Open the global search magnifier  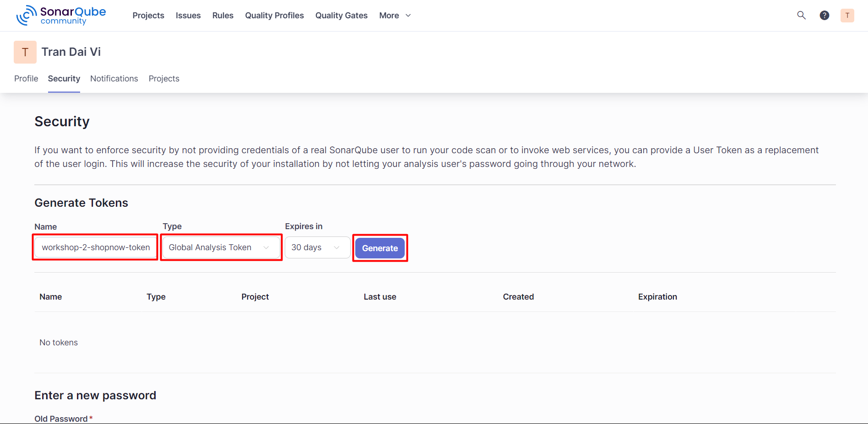coord(801,15)
